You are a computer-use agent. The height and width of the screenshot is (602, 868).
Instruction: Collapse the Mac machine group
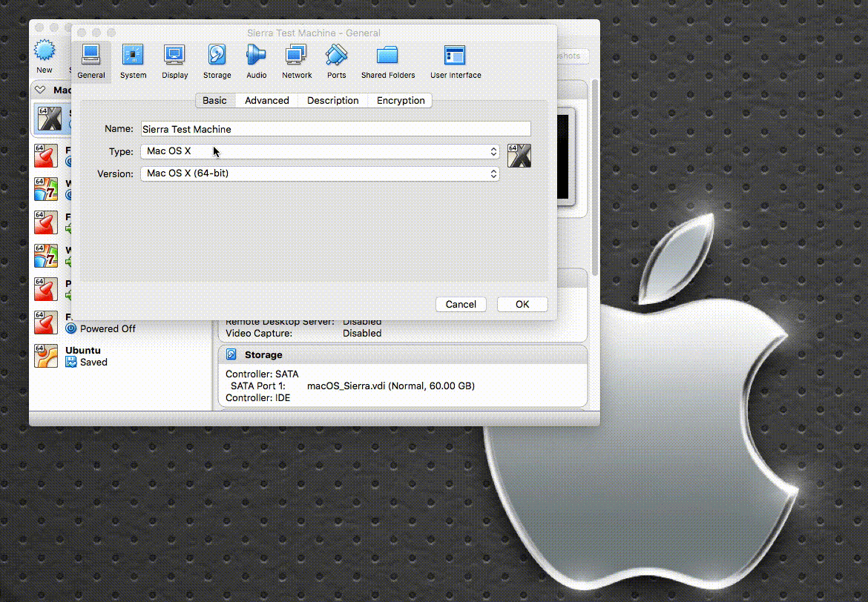[40, 89]
